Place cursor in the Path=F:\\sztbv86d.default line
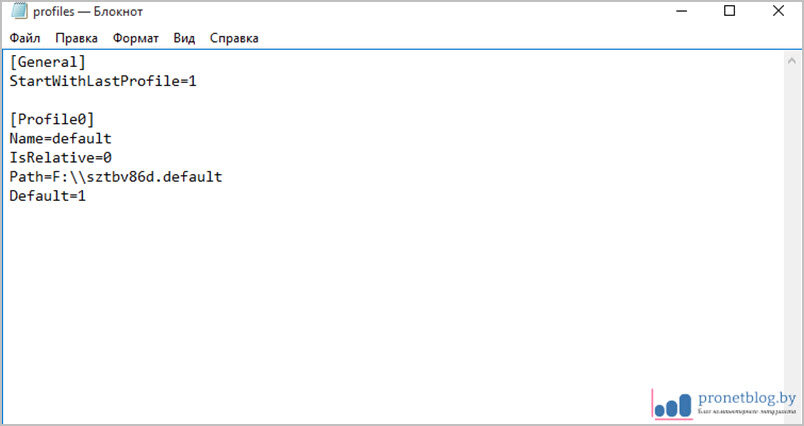 click(115, 177)
